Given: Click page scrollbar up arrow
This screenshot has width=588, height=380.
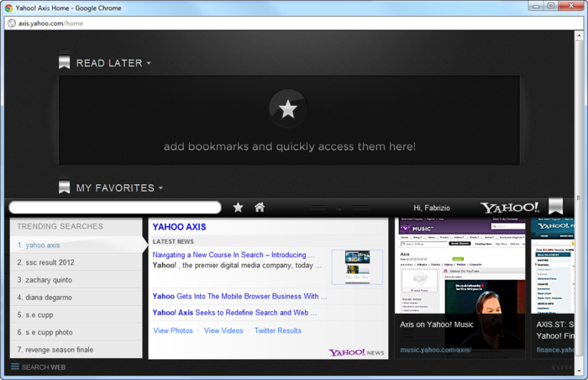Looking at the screenshot, I should point(579,36).
